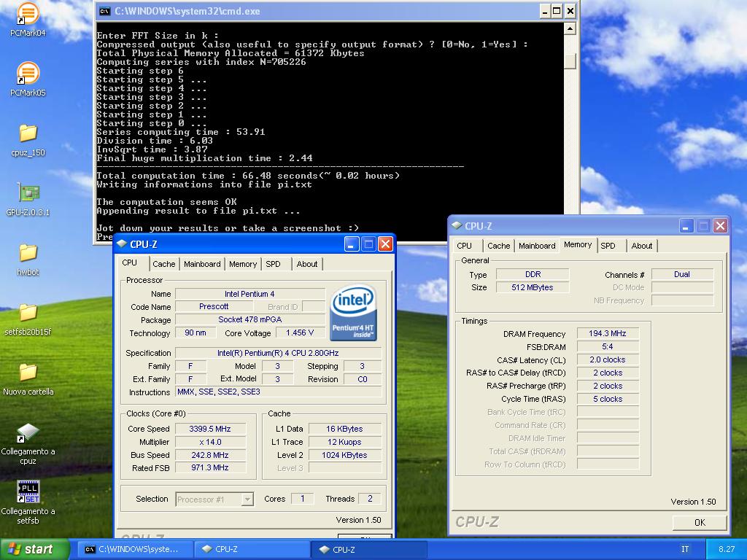Image resolution: width=747 pixels, height=560 pixels.
Task: Click the Channels # value Dual
Action: point(682,274)
